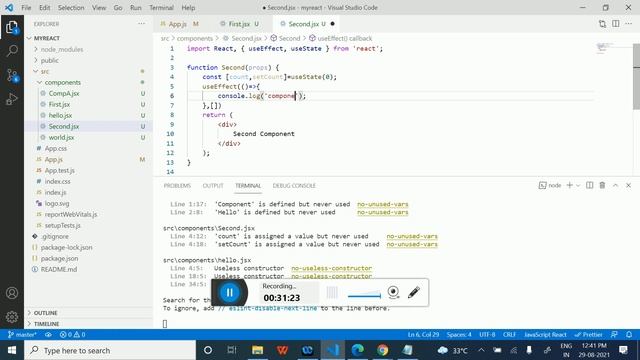
Task: Open the Search view in activity bar
Action: 12,51
